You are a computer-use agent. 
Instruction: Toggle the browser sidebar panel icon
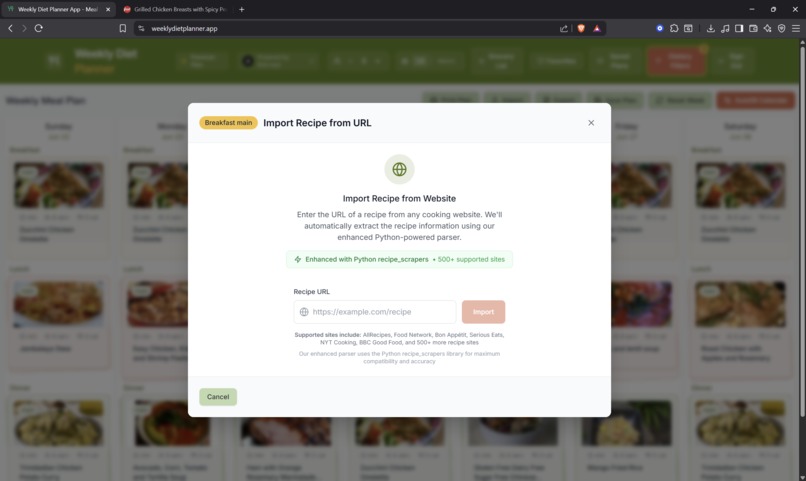tap(739, 28)
